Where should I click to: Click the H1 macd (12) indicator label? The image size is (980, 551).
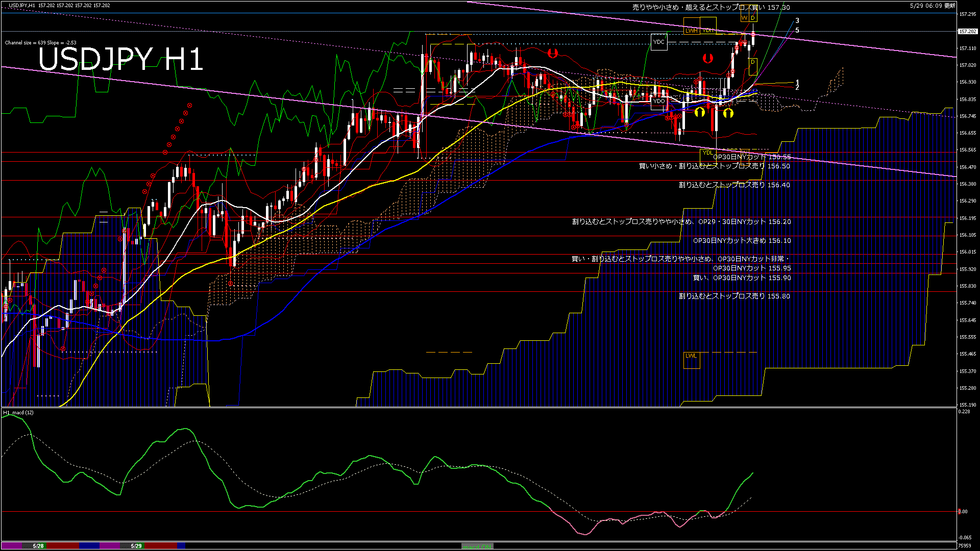click(18, 412)
